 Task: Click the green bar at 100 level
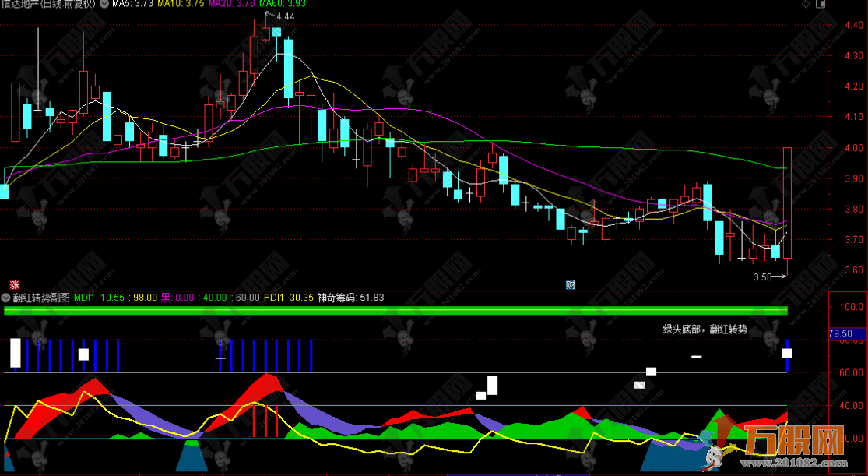point(395,311)
